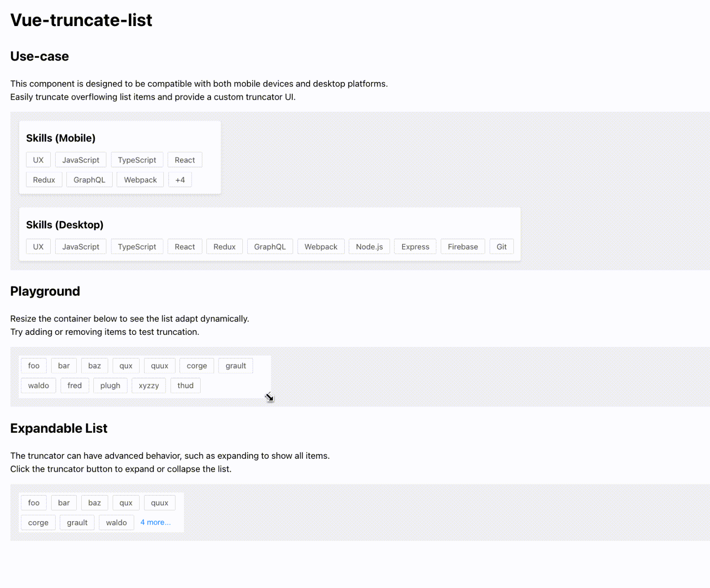The image size is (710, 588).
Task: Click the fred item
Action: (75, 385)
